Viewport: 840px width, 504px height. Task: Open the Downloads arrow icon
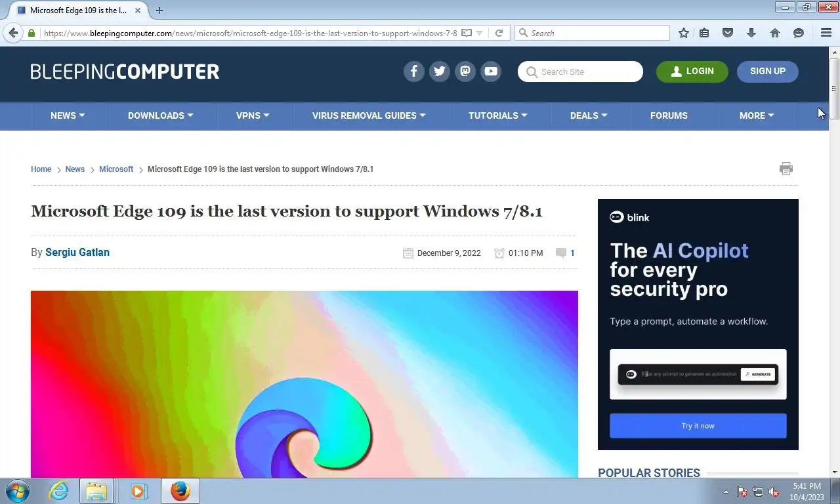(x=751, y=33)
